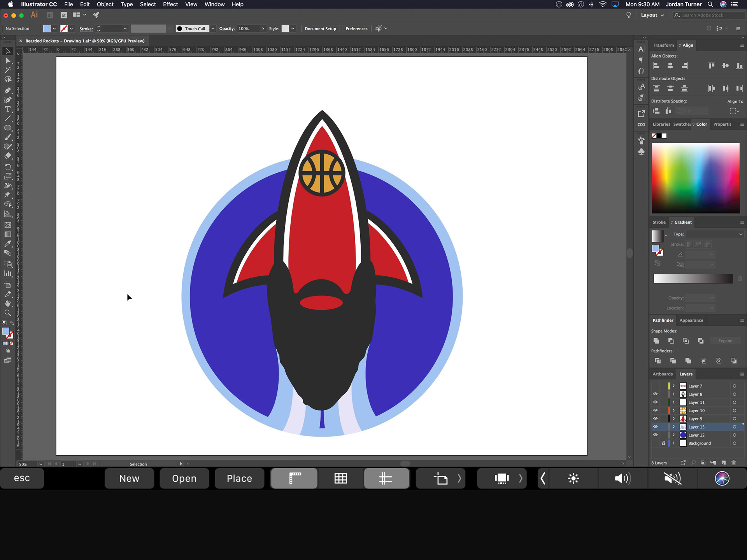Open the Layout workspace dropdown

652,15
